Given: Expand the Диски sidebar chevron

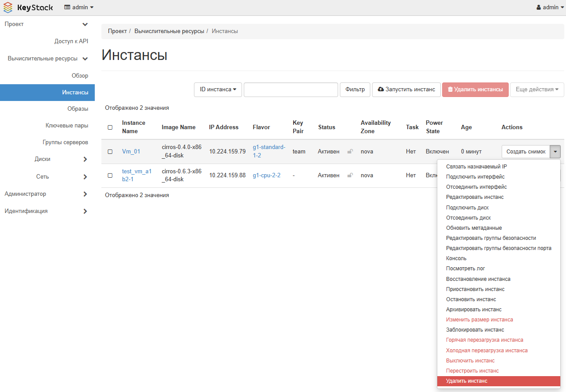Looking at the screenshot, I should click(85, 159).
